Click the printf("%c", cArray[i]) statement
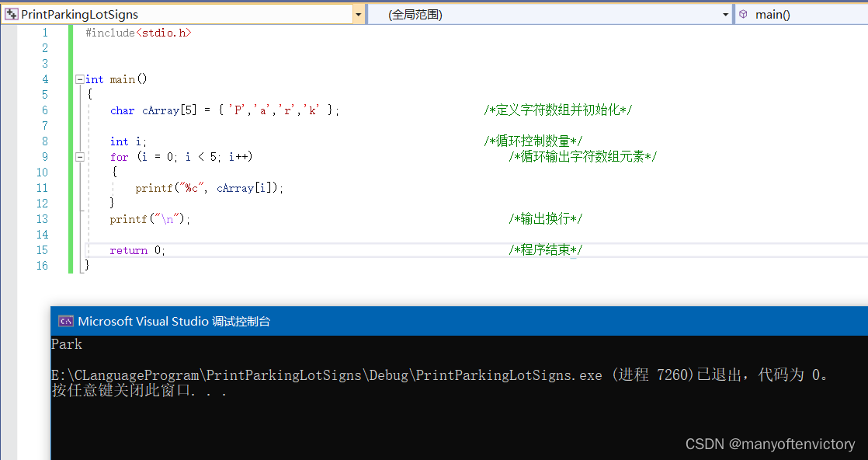The height and width of the screenshot is (460, 868). pyautogui.click(x=210, y=188)
